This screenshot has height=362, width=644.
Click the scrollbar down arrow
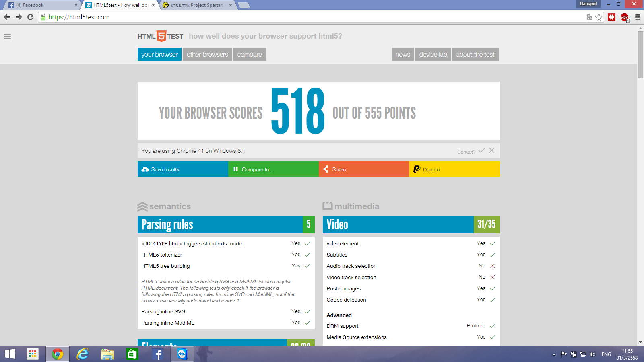[640, 342]
